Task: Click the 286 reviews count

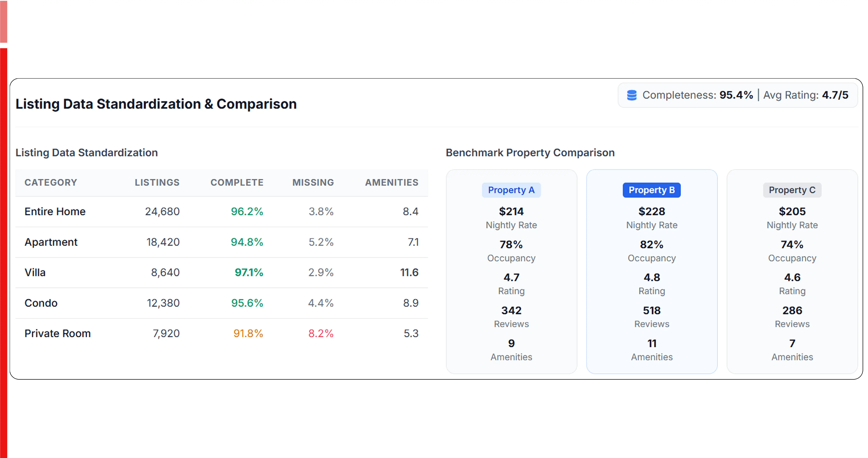Action: pyautogui.click(x=792, y=310)
